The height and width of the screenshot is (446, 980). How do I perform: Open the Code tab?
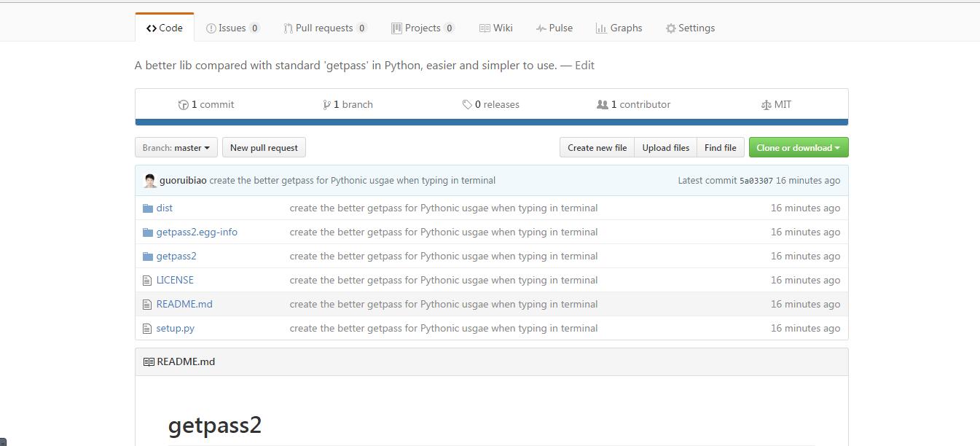(x=165, y=28)
